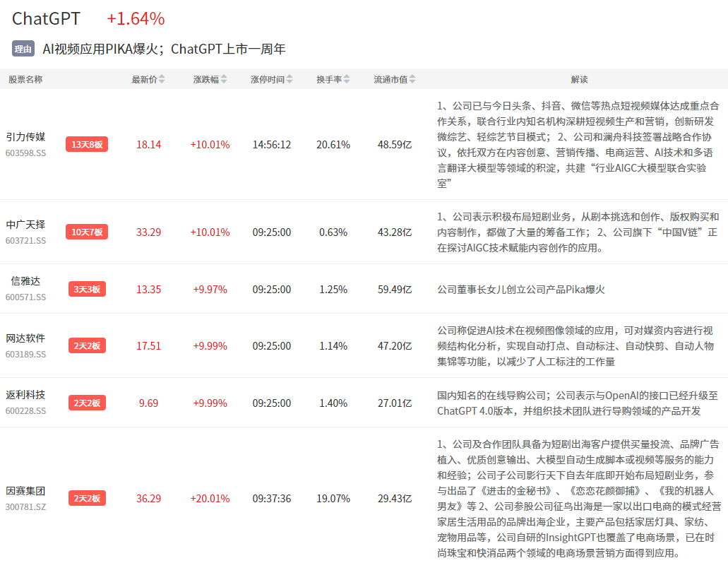Click market cap 59.49亿
The height and width of the screenshot is (563, 728).
click(x=395, y=290)
